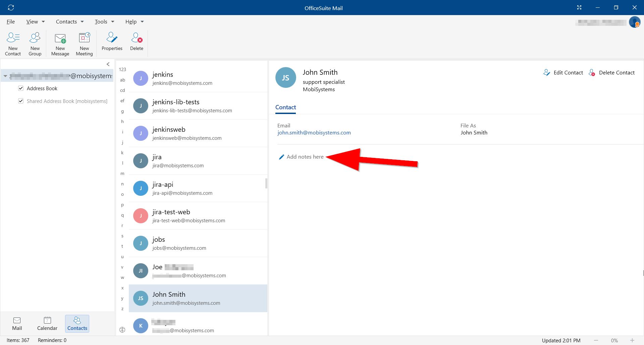Screen dimensions: 644x345
Task: Create a new group
Action: pyautogui.click(x=35, y=44)
